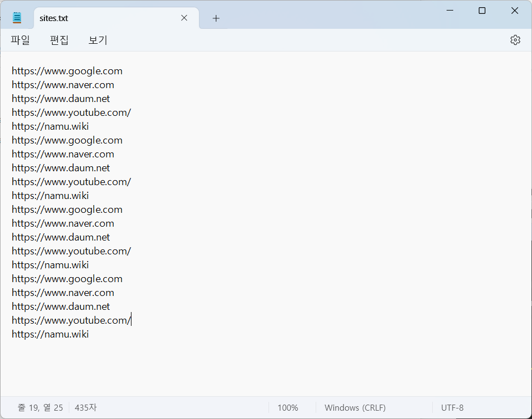Click the Notepad app icon in title bar
The width and height of the screenshot is (532, 419).
17,18
